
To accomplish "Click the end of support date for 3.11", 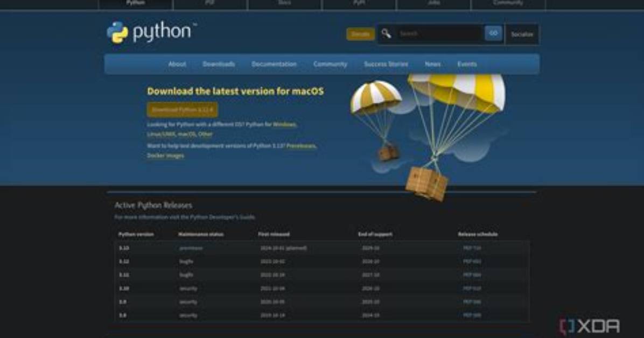I will 370,274.
